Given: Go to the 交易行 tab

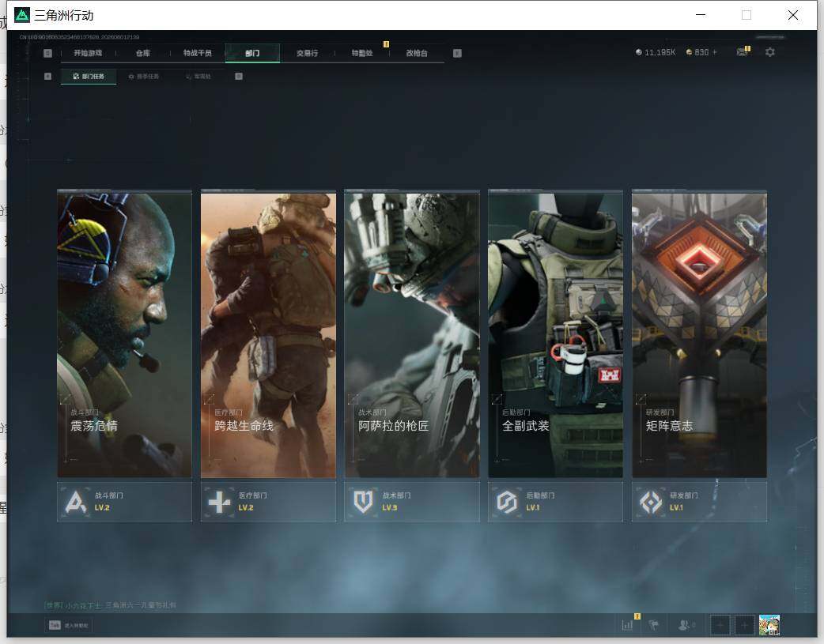Looking at the screenshot, I should coord(307,53).
